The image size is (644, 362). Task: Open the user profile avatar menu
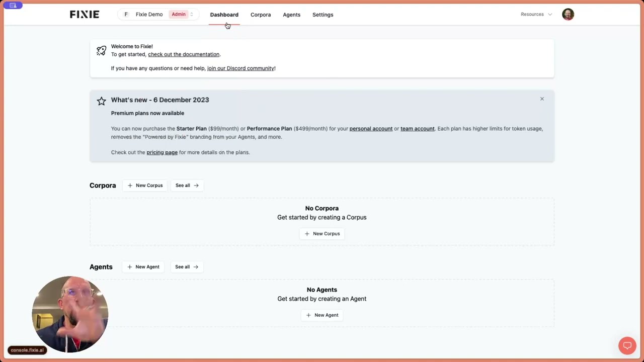[568, 14]
